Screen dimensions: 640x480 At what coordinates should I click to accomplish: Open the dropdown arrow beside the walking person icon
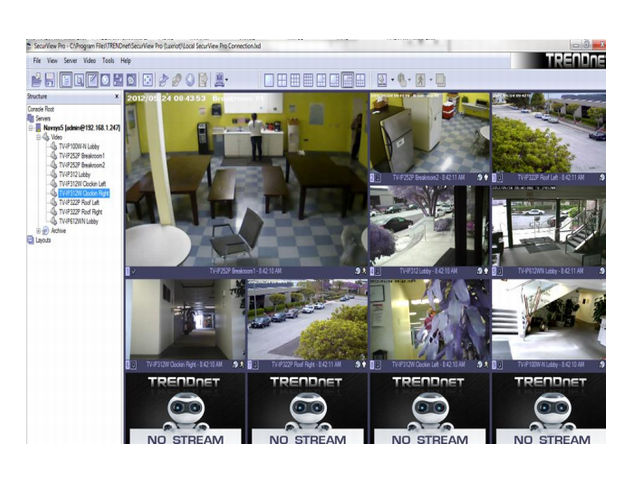pos(430,80)
